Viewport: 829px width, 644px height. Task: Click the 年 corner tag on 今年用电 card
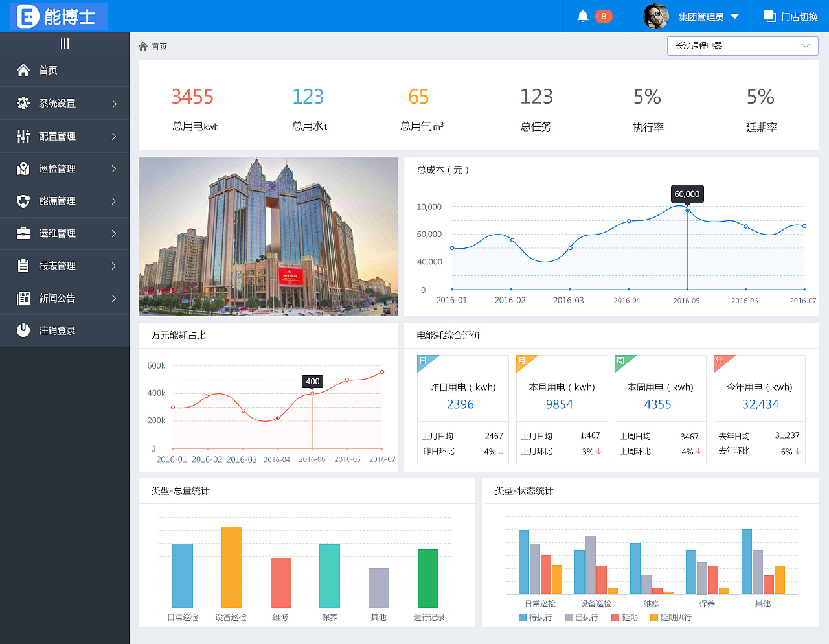point(721,362)
